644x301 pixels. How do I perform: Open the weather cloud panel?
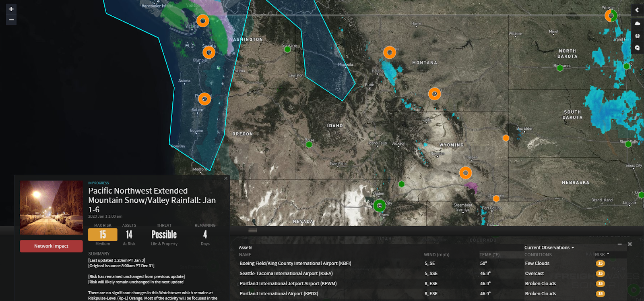pos(637,23)
